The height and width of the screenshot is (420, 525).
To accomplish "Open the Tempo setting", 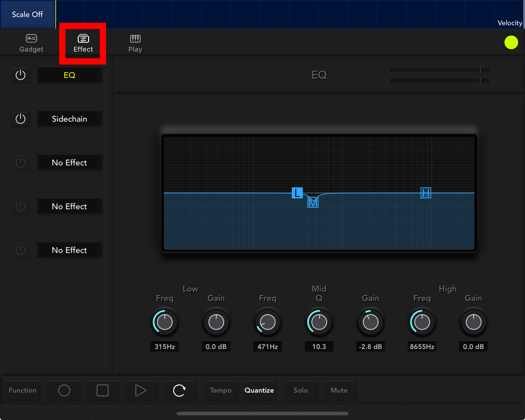I will [x=221, y=390].
